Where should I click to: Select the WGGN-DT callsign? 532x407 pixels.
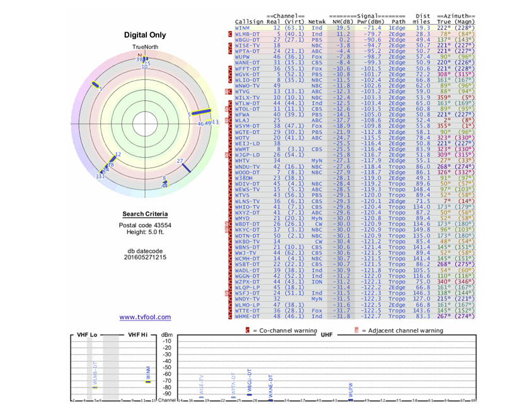point(247,276)
